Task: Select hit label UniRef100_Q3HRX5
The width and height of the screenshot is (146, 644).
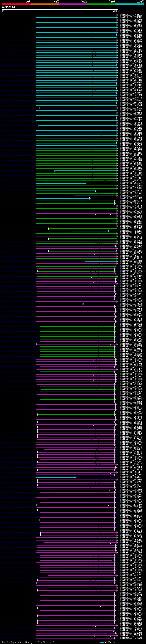Action: click(x=131, y=108)
